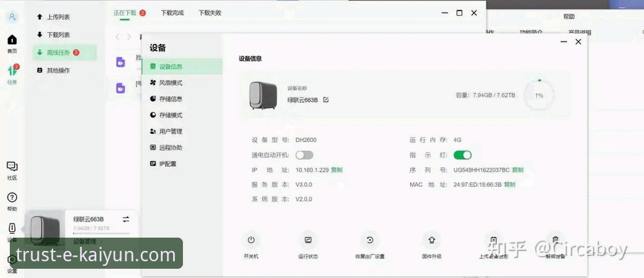
Task: Toggle 通电自动开机 switch on
Action: coord(304,155)
